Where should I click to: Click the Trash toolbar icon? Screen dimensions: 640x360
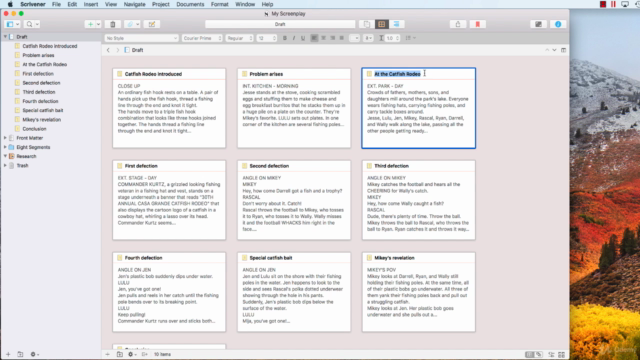113,24
